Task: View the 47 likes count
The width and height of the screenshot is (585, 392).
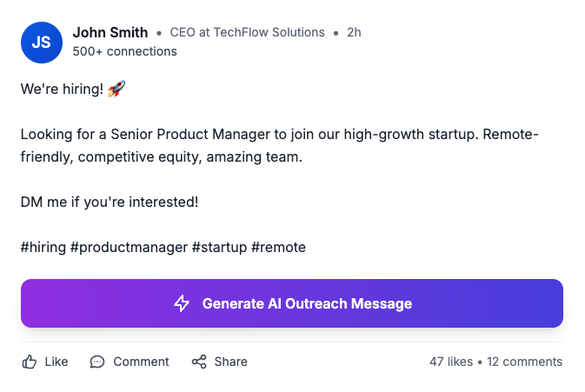Action: (451, 362)
